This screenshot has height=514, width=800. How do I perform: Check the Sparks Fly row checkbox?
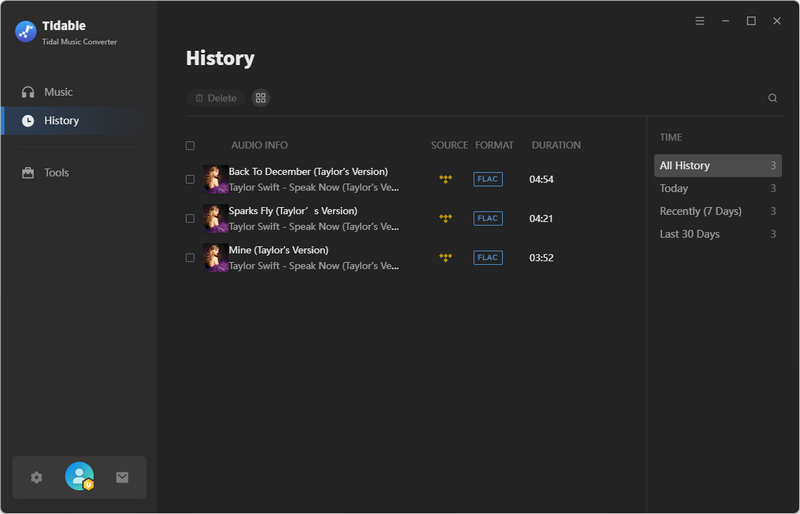tap(190, 218)
